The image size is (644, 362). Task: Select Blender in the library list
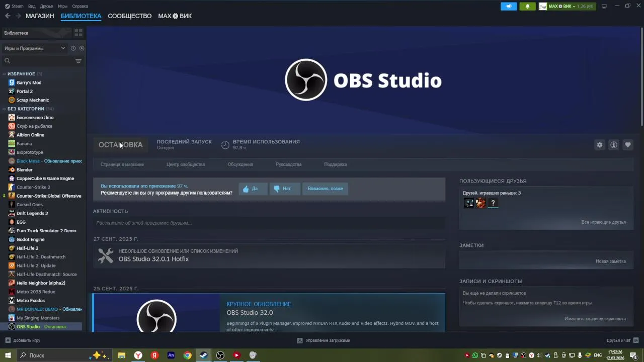click(x=24, y=170)
